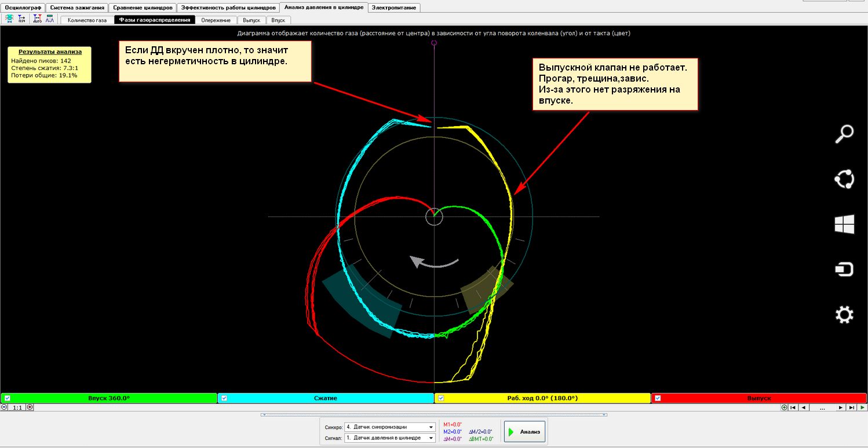Reset the zoom with the 1:1 button

click(x=17, y=407)
